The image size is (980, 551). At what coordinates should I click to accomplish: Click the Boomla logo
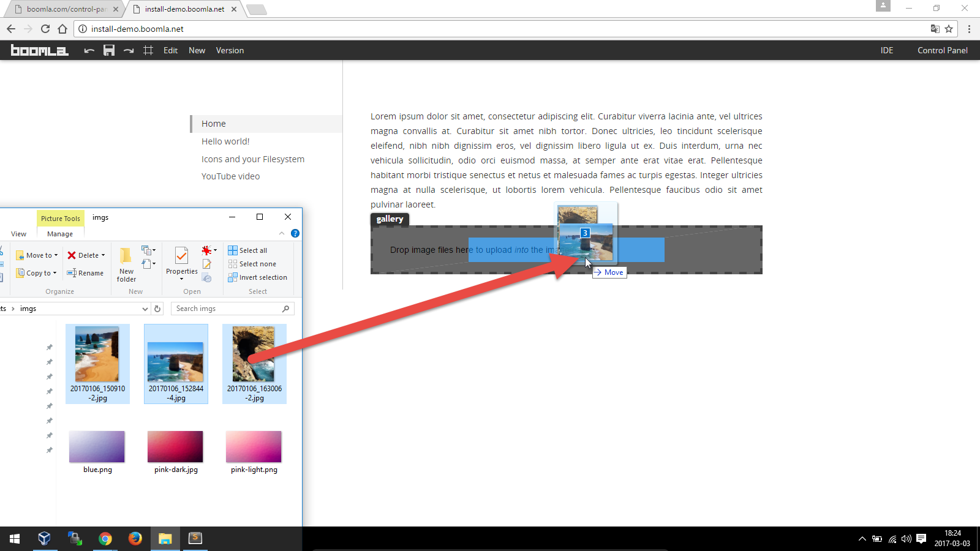pos(40,51)
